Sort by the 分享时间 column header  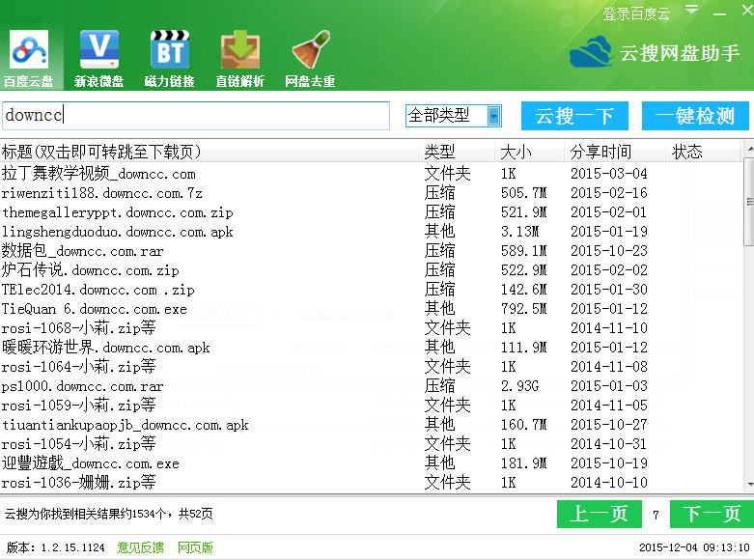pyautogui.click(x=615, y=152)
